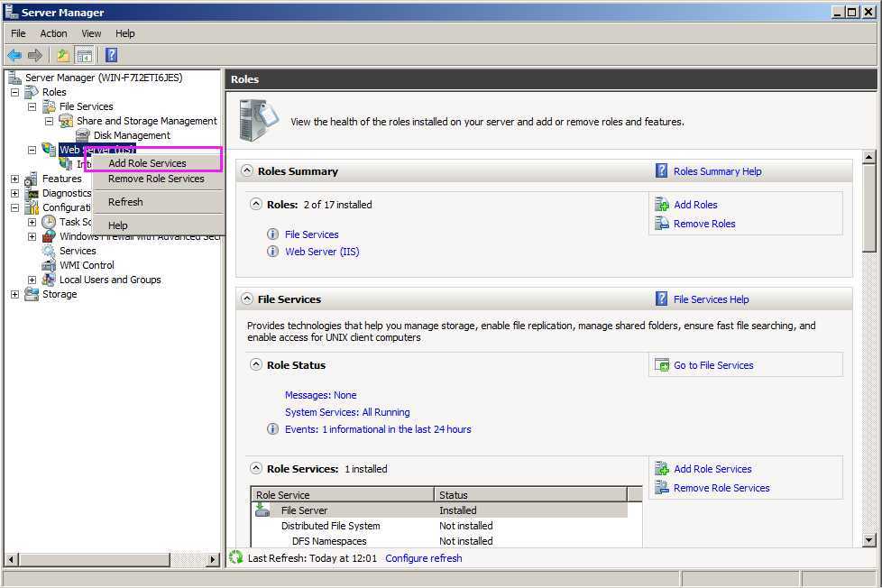The height and width of the screenshot is (588, 882).
Task: Click the Configure refresh link
Action: pos(424,558)
